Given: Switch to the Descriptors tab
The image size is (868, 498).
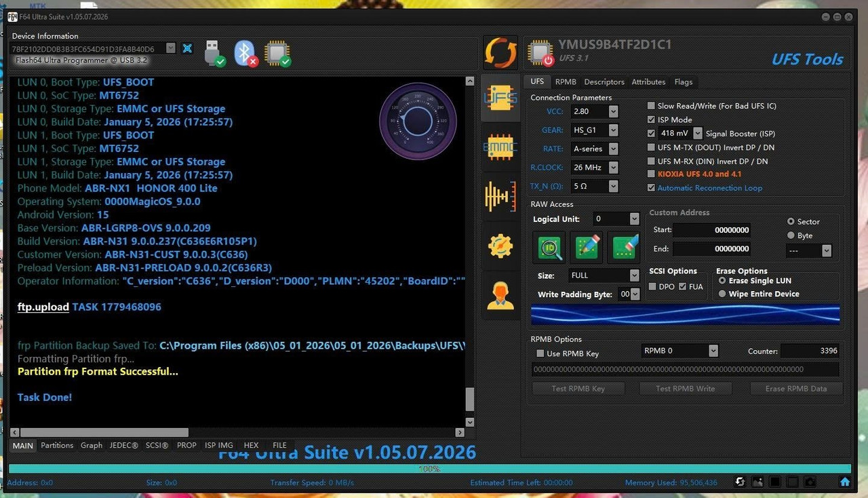Looking at the screenshot, I should click(604, 81).
